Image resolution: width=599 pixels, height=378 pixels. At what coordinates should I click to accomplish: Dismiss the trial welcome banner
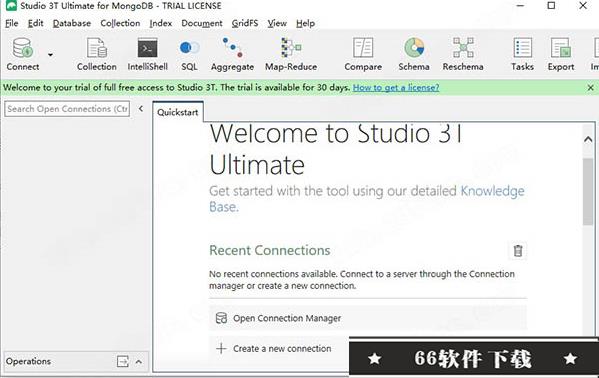click(590, 88)
